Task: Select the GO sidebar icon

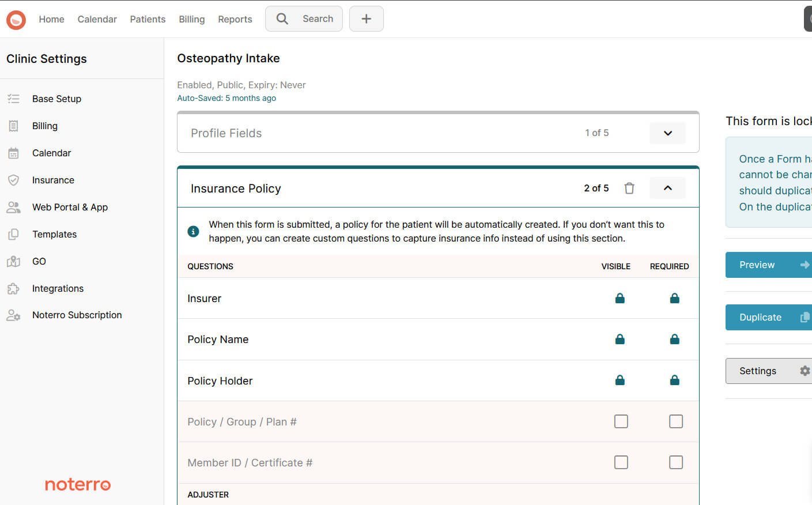Action: coord(13,261)
